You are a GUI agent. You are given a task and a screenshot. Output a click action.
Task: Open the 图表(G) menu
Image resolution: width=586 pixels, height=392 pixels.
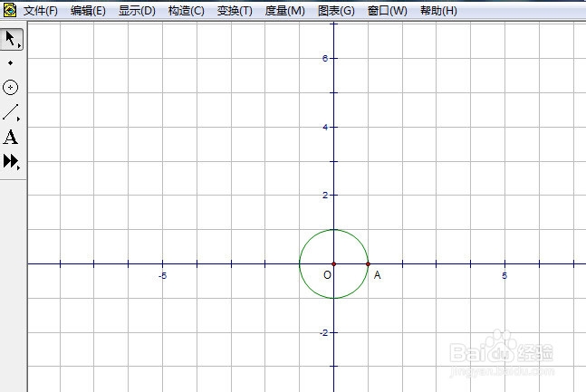(x=336, y=11)
